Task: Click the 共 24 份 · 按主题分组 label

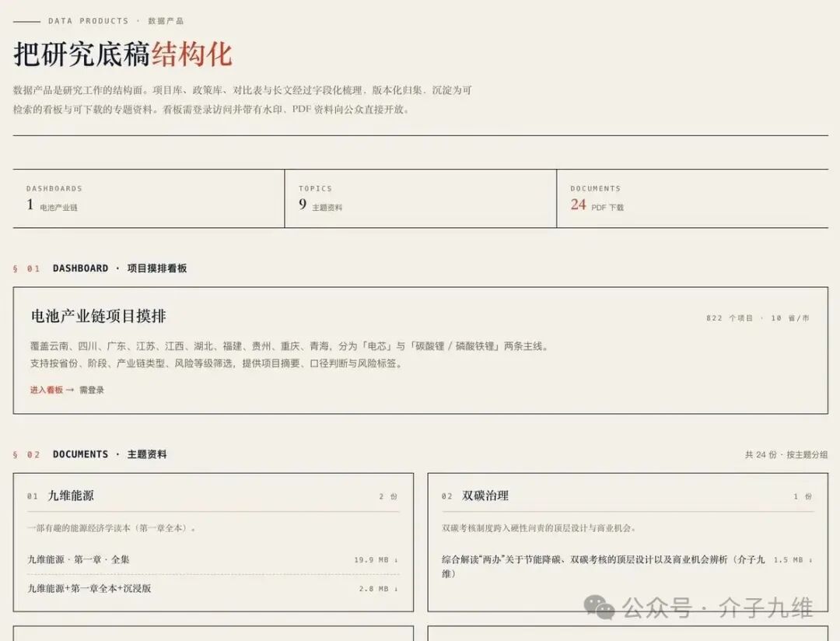Action: tap(786, 454)
